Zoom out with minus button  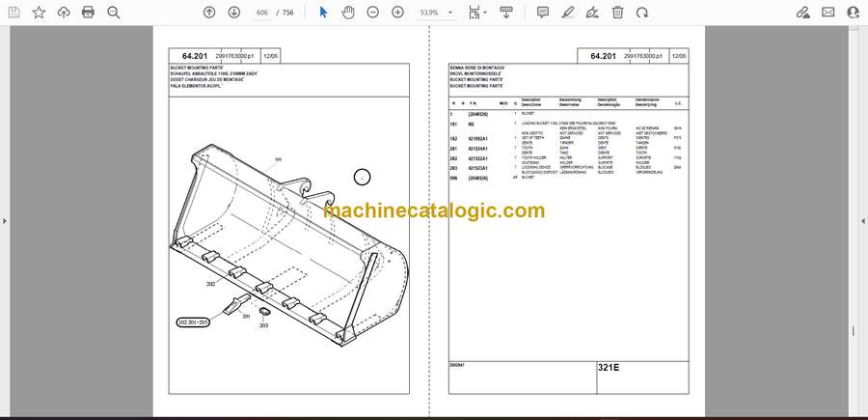point(373,13)
